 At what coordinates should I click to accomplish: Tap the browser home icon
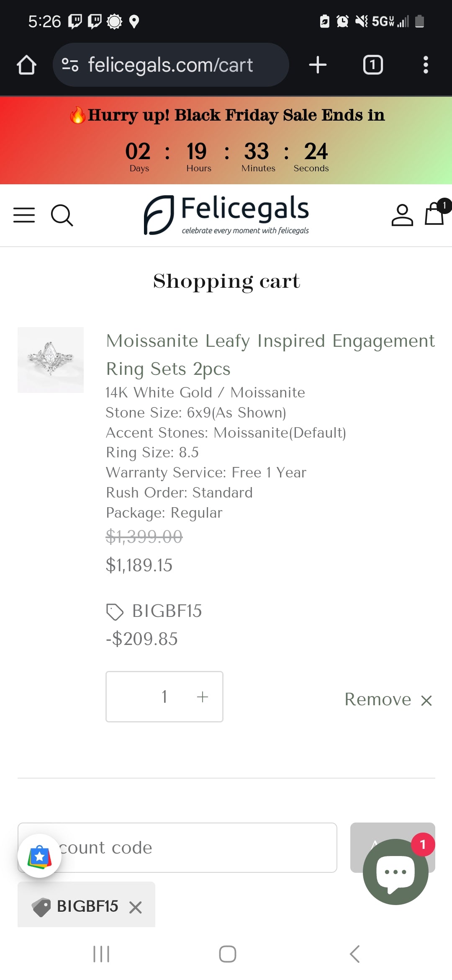click(x=26, y=65)
